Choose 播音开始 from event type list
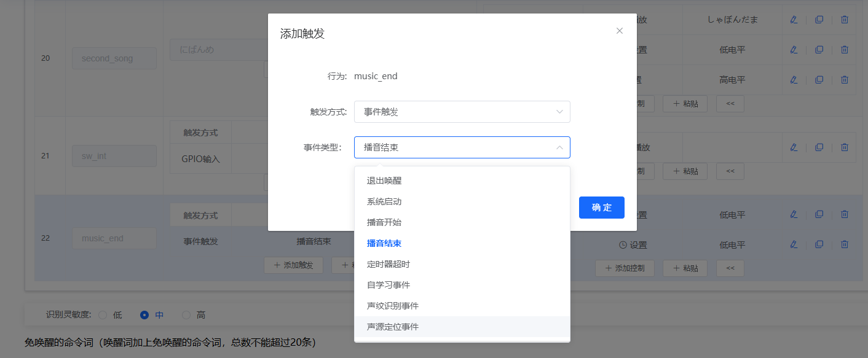Screen dimensions: 868x358 (462, 222)
